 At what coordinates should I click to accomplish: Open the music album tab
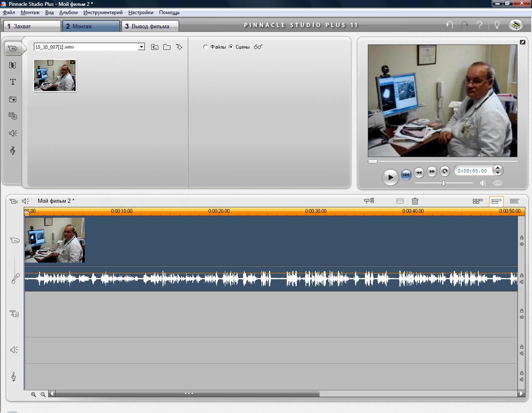click(x=13, y=150)
